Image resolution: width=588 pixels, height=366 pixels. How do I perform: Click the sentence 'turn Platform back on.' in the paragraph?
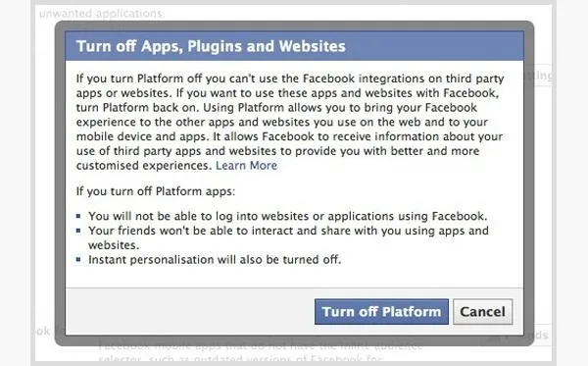(137, 108)
